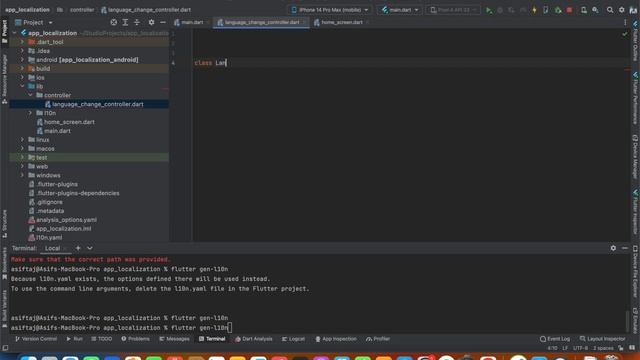Open the Flutter Outline side panel

[636, 41]
